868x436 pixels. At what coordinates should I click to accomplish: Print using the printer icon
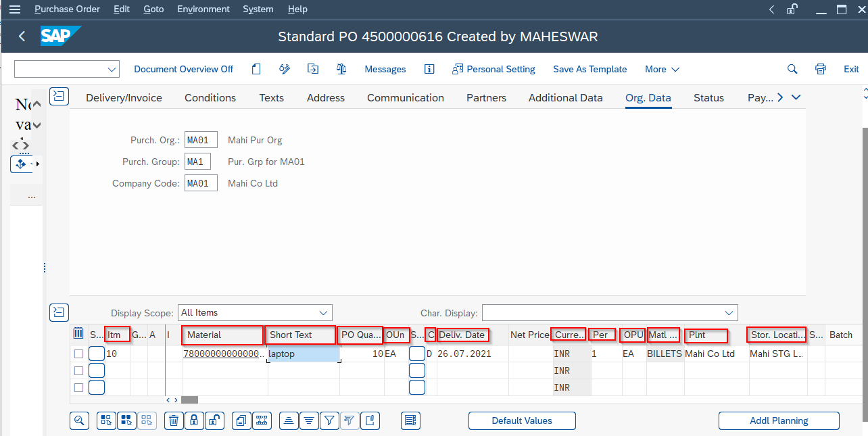coord(821,69)
